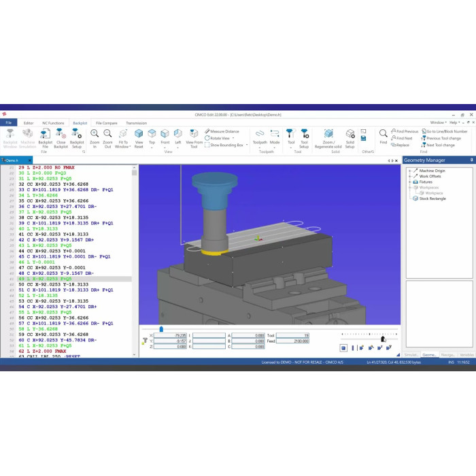Image resolution: width=476 pixels, height=476 pixels.
Task: Click the Close Backplot icon
Action: (61, 137)
